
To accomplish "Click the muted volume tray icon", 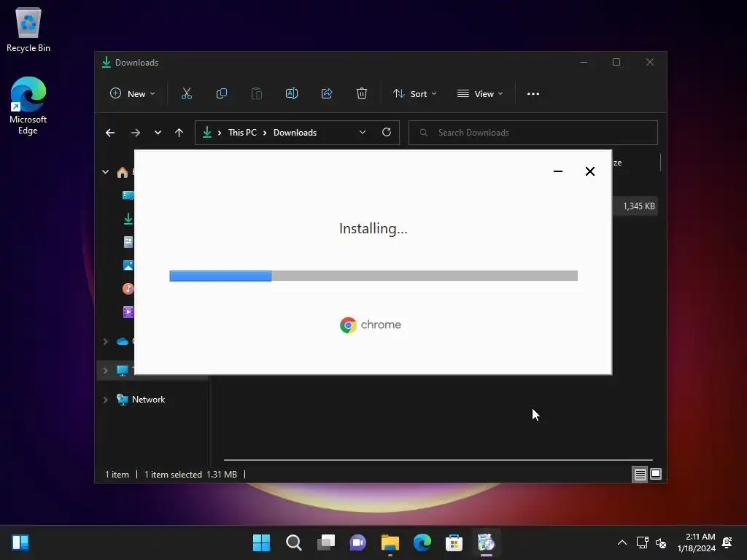I will [x=661, y=542].
